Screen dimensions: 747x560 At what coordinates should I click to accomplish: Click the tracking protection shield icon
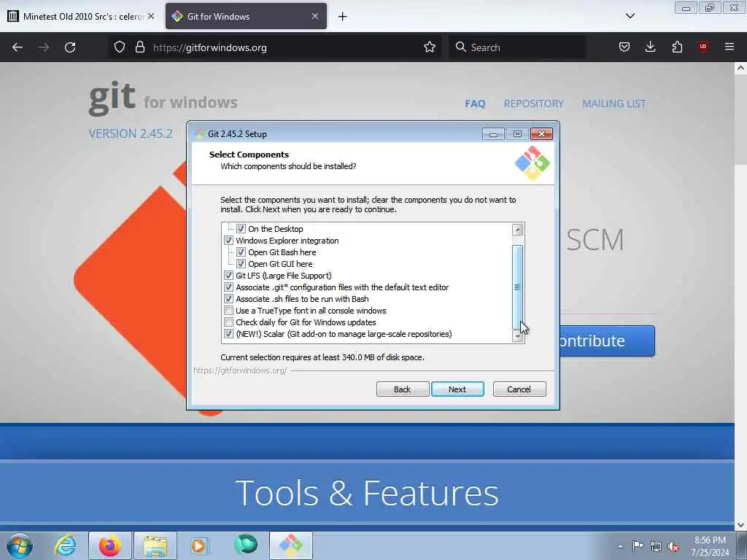[x=120, y=47]
